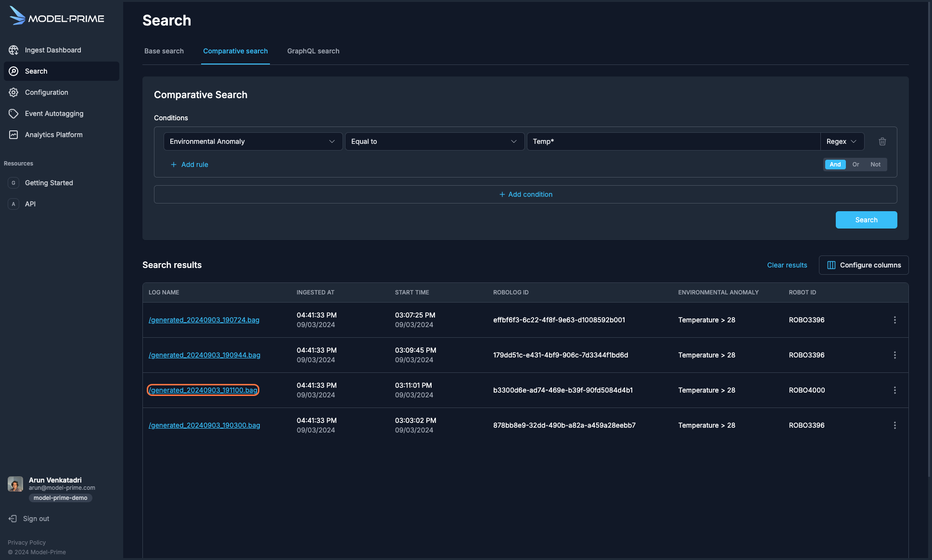Open log /generated_20240903_190300.bag

(x=204, y=425)
